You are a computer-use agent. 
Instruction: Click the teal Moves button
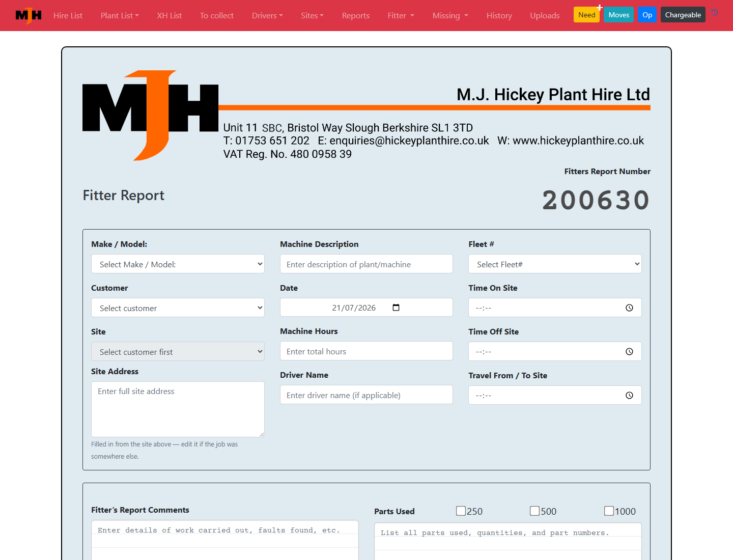[x=619, y=15]
